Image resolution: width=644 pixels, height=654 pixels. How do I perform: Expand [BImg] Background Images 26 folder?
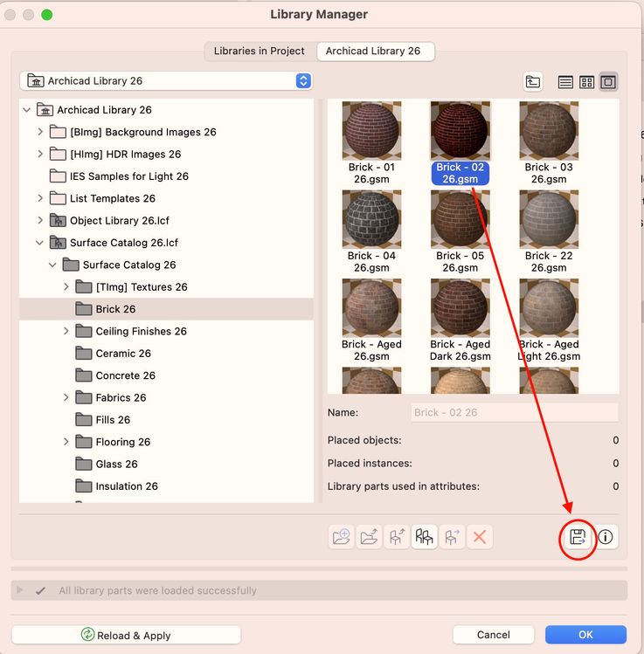pyautogui.click(x=40, y=132)
